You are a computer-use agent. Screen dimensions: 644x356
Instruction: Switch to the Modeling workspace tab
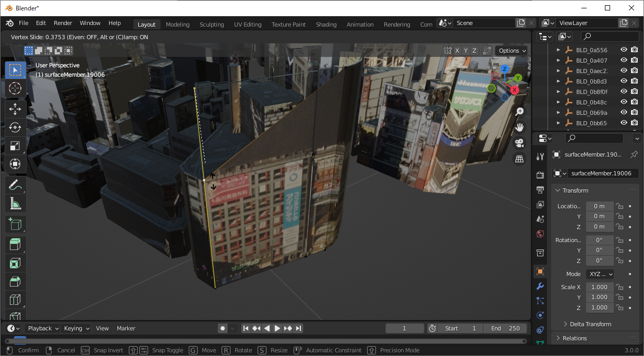177,25
